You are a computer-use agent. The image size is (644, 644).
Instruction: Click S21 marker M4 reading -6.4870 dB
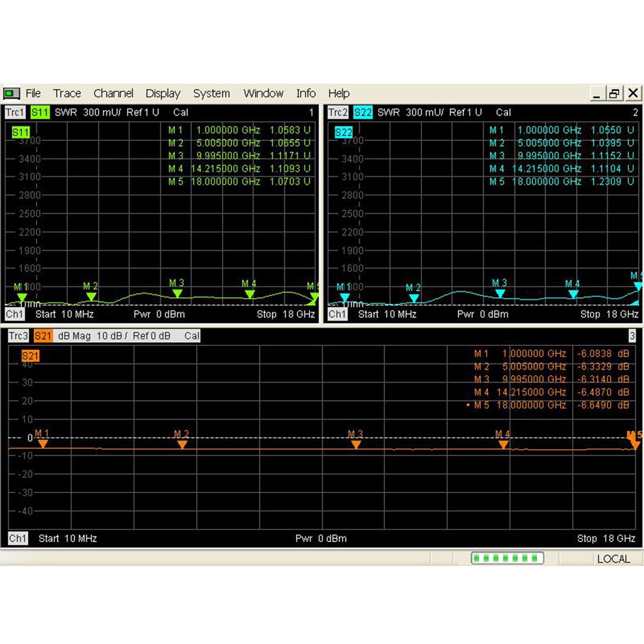coord(603,392)
